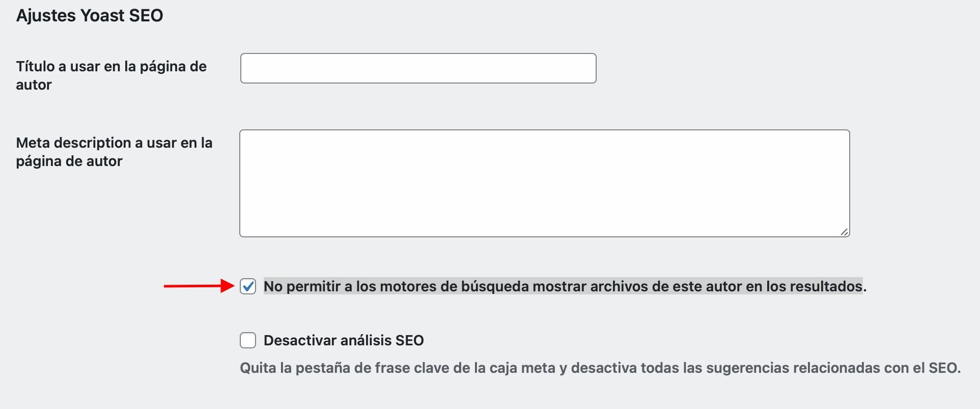Click the word 'resultados' in highlighted label
This screenshot has height=409, width=980.
click(x=826, y=286)
